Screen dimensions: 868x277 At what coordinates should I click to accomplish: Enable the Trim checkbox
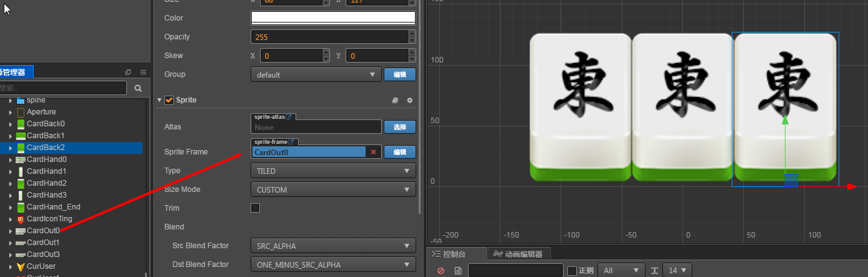(x=255, y=208)
